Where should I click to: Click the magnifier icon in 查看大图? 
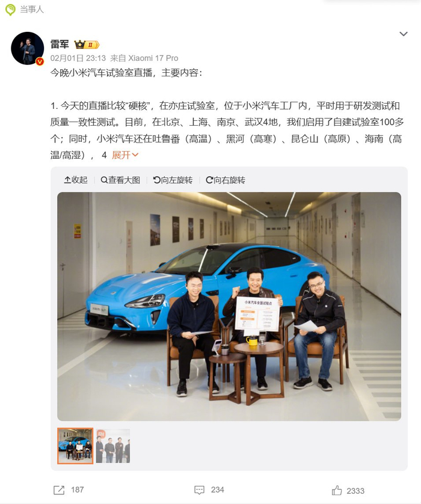pos(104,180)
